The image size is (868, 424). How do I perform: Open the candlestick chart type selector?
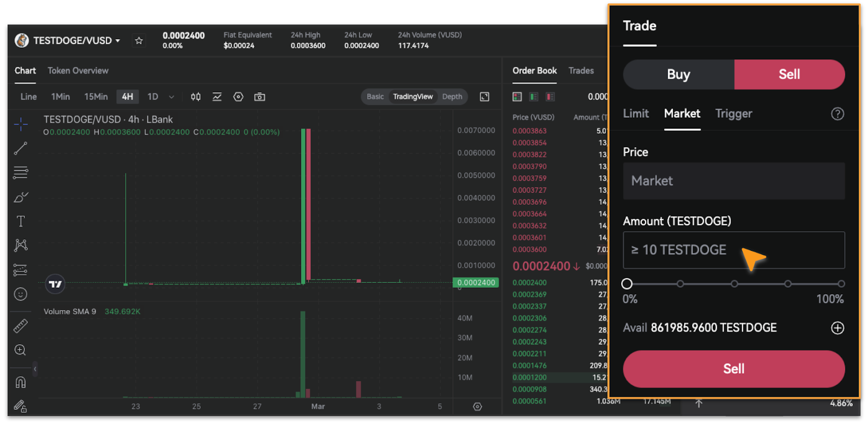[196, 97]
